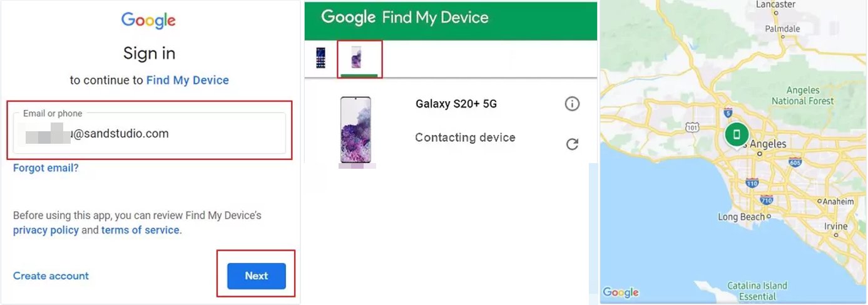Open the privacy policy link
Image resolution: width=868 pixels, height=305 pixels.
point(46,230)
